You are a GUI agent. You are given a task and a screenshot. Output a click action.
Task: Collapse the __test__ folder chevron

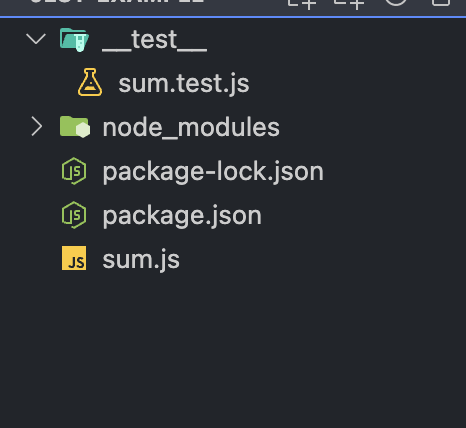point(36,39)
